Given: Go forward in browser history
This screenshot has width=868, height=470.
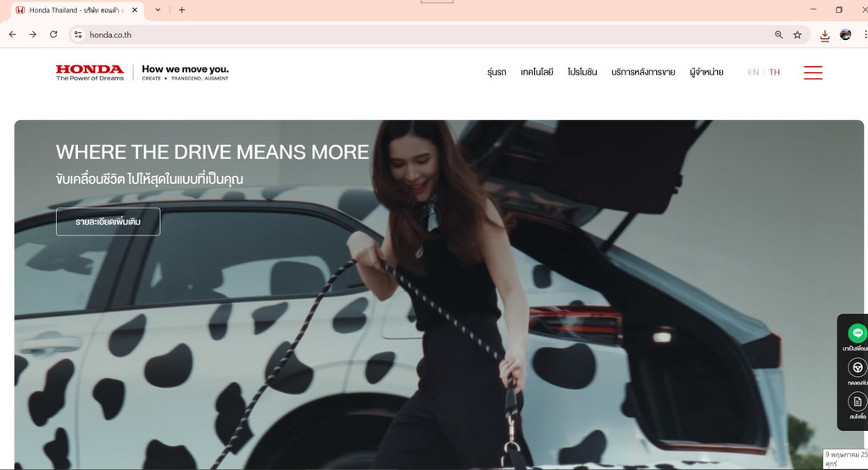Looking at the screenshot, I should pos(33,34).
